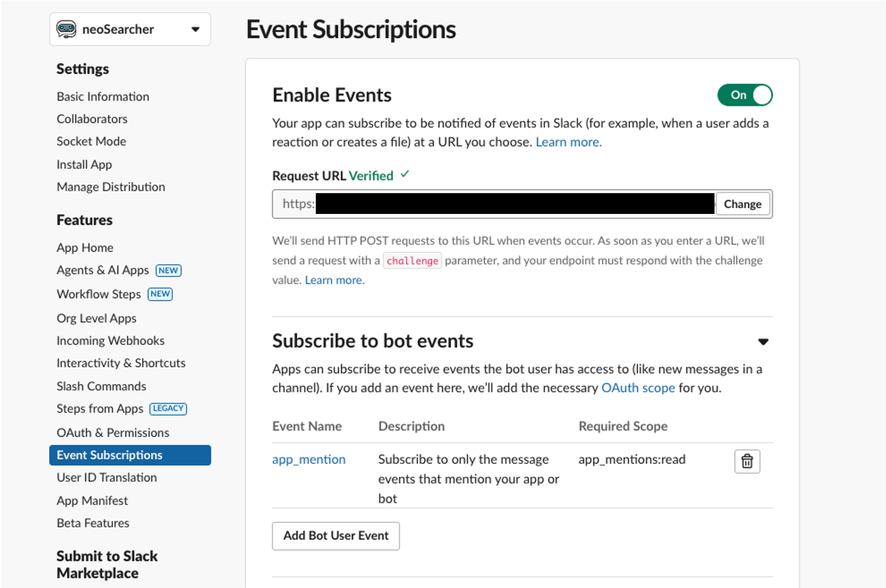Delete the app_mention event with trash icon
Viewport: 886px width, 588px height.
747,461
